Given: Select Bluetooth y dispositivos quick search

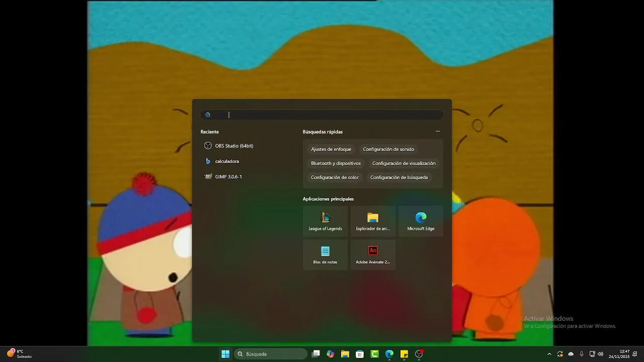Looking at the screenshot, I should (x=336, y=163).
